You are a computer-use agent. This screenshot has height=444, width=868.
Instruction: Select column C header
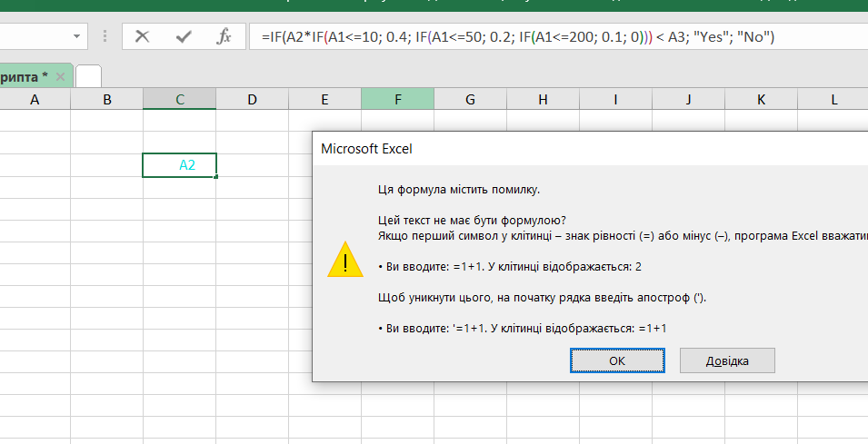179,100
